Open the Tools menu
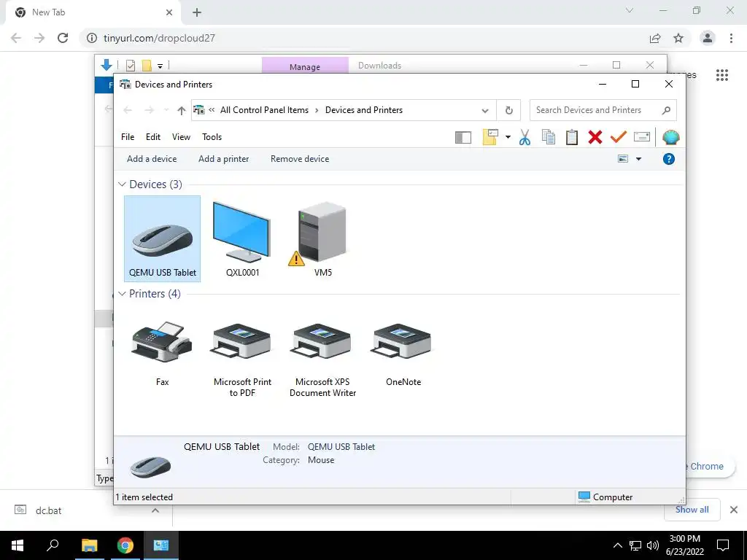The image size is (747, 560). pos(212,137)
